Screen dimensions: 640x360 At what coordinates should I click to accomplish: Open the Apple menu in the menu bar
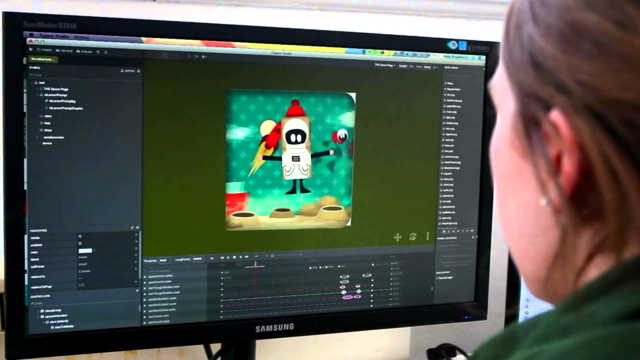tap(32, 36)
